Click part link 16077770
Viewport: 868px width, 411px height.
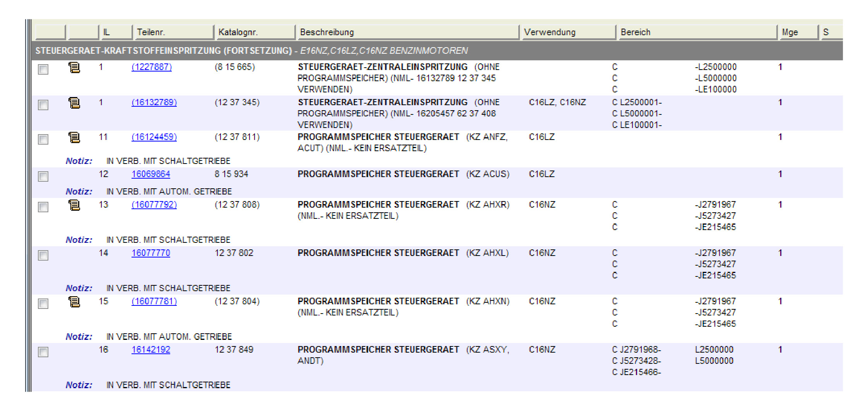click(x=150, y=253)
